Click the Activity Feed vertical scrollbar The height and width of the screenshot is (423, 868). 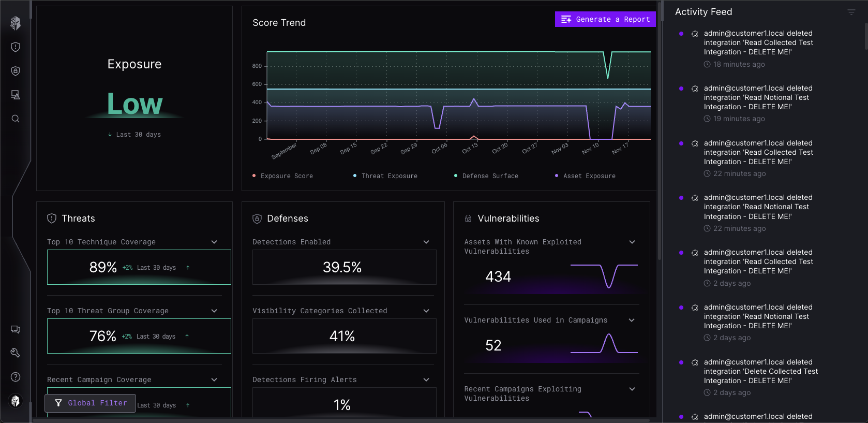tap(865, 36)
